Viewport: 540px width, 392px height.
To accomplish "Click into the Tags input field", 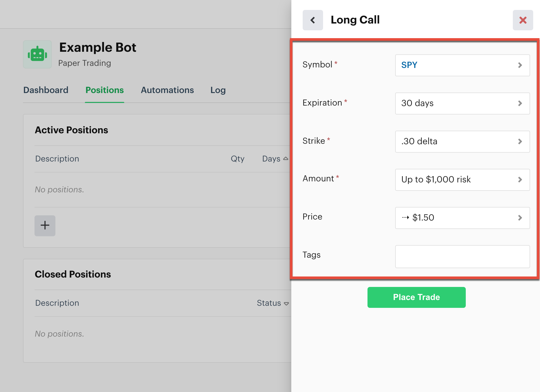I will [462, 257].
